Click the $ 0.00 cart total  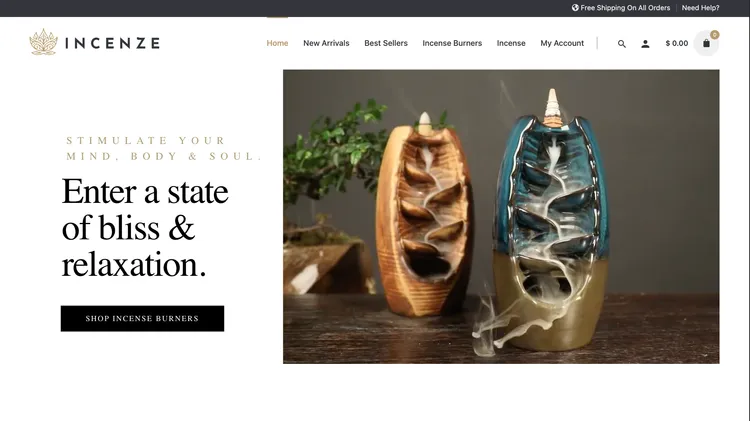[x=676, y=44]
